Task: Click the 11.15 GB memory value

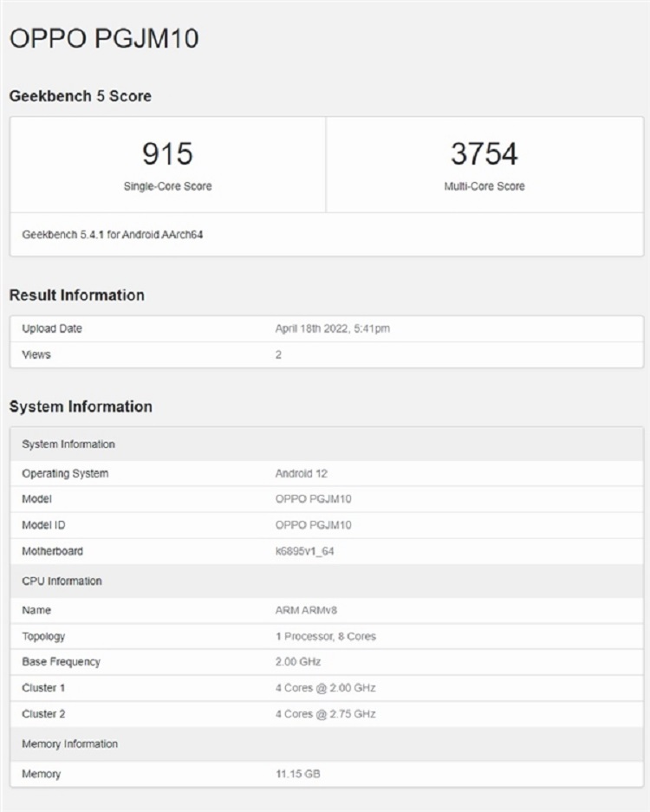Action: coord(298,774)
